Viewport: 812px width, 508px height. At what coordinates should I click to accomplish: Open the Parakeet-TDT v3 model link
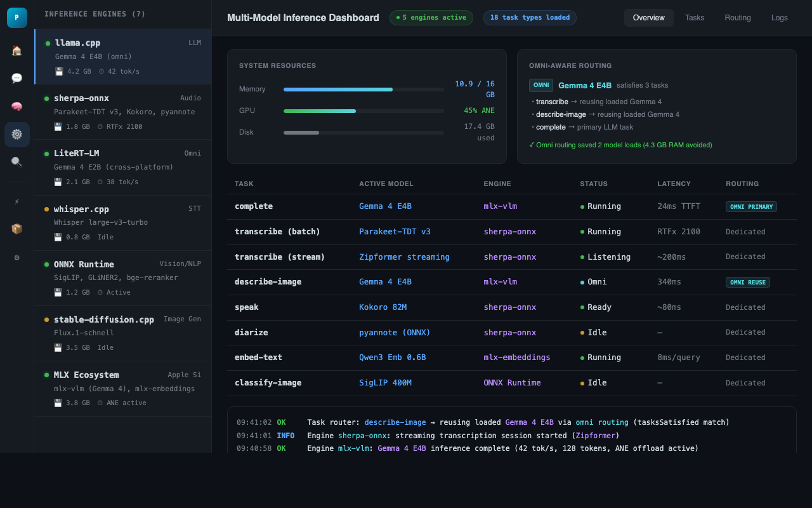click(x=394, y=231)
